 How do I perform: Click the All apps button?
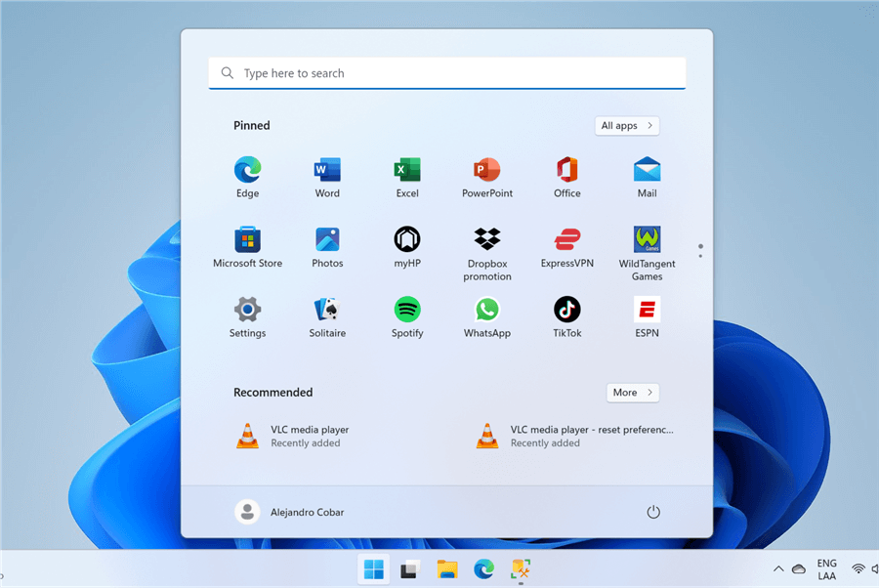(626, 126)
